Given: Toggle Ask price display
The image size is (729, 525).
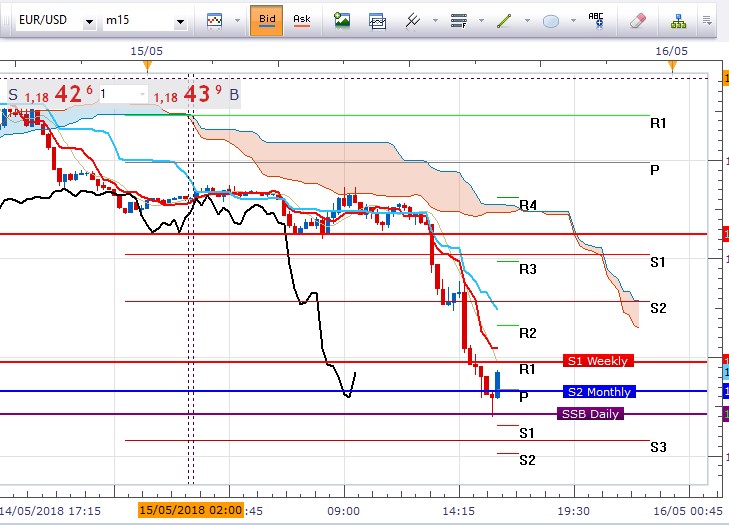Looking at the screenshot, I should pyautogui.click(x=302, y=20).
